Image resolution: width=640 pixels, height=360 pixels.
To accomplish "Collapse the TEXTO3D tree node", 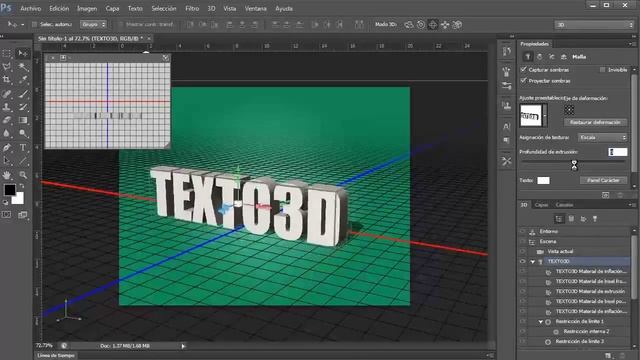I will [533, 262].
